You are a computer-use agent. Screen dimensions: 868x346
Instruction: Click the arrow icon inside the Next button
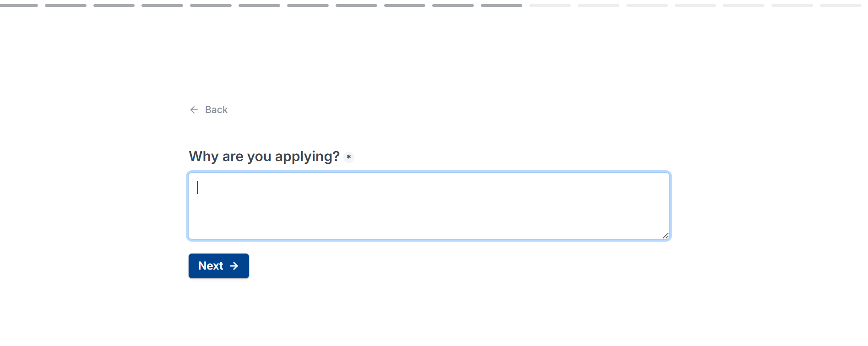click(x=235, y=265)
